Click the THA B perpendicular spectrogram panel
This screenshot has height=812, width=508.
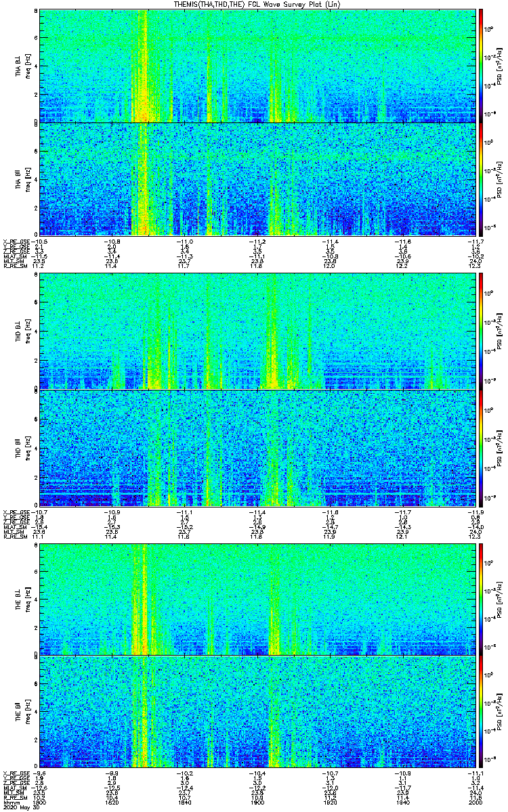pyautogui.click(x=257, y=66)
